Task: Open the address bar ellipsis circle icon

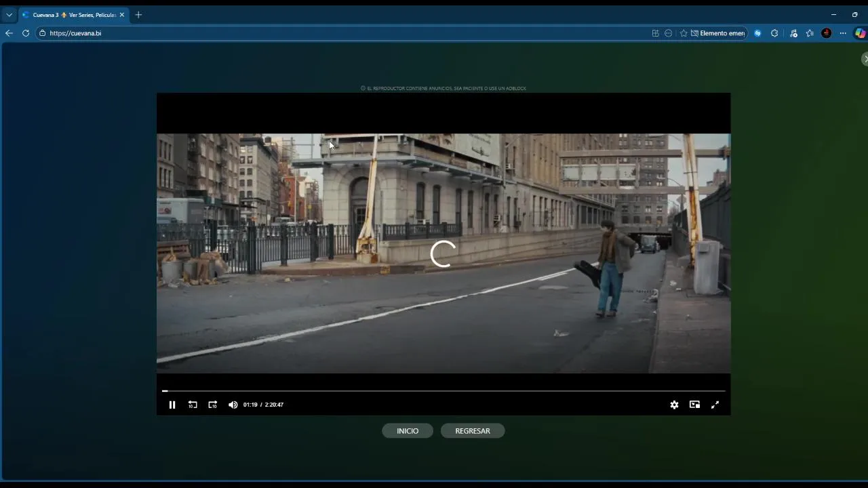Action: pos(669,33)
